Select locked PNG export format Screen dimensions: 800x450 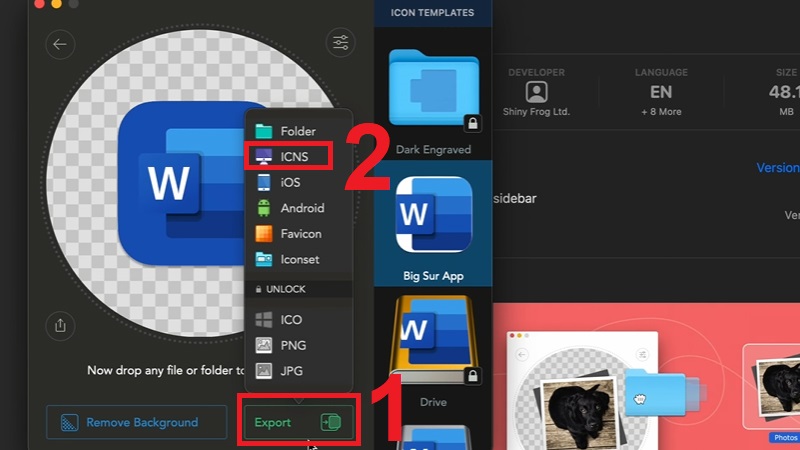pyautogui.click(x=298, y=345)
